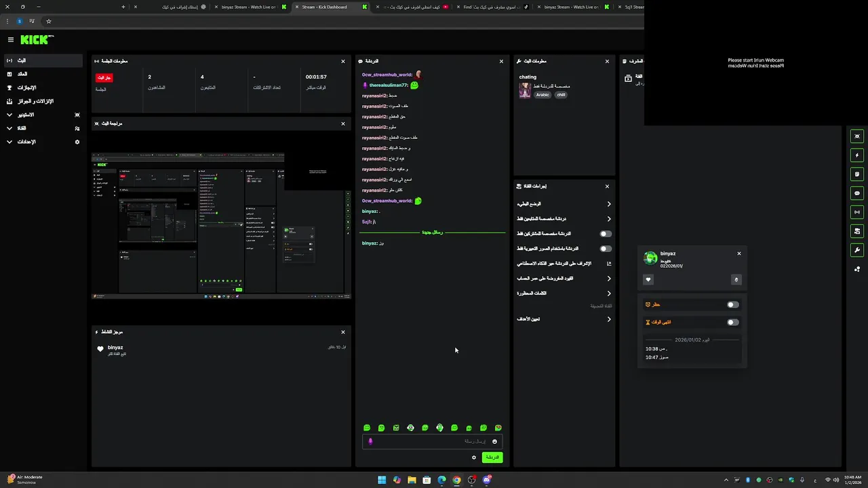The image size is (868, 488).
Task: Click the stream preview thumbnail
Action: [221, 226]
